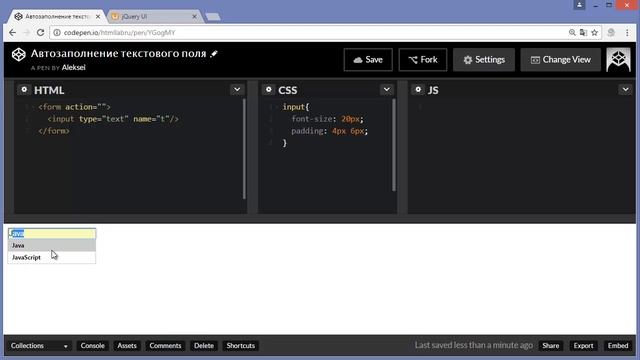This screenshot has height=360, width=640.
Task: View site info icon in address bar
Action: click(x=57, y=32)
